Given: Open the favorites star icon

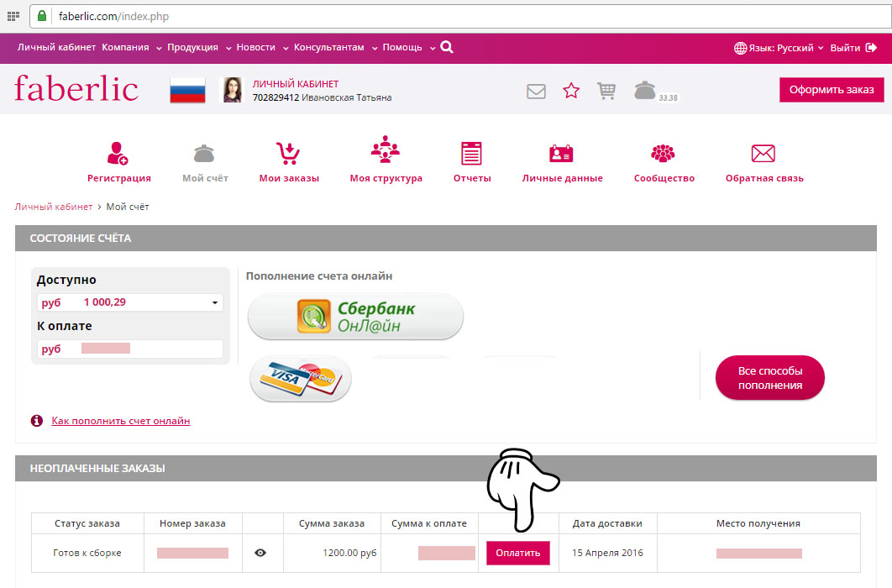Looking at the screenshot, I should click(571, 91).
